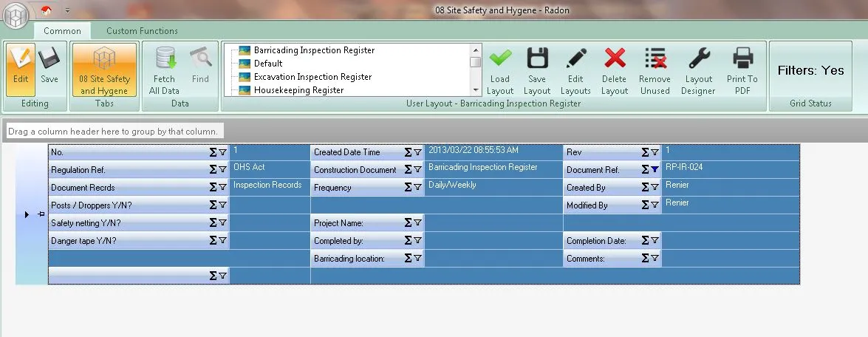Open Layout Designer wrench icon
Viewport: 868px width, 337px height.
point(698,58)
